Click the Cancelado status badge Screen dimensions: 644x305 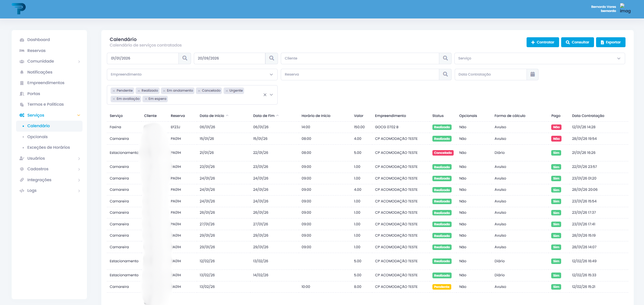tap(443, 153)
